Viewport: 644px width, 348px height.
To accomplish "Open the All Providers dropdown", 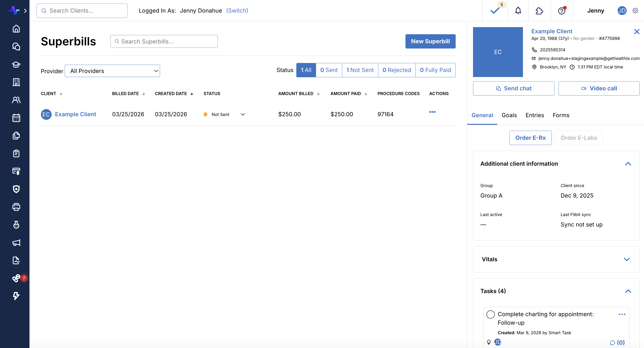I will (112, 71).
